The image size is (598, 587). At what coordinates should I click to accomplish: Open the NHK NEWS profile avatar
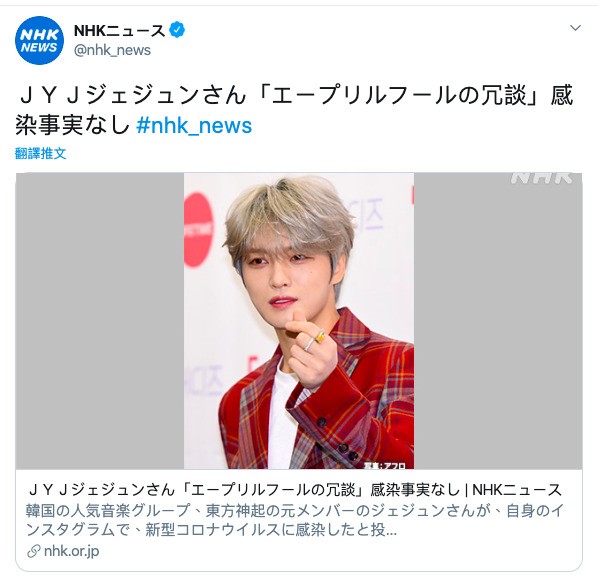pyautogui.click(x=40, y=40)
